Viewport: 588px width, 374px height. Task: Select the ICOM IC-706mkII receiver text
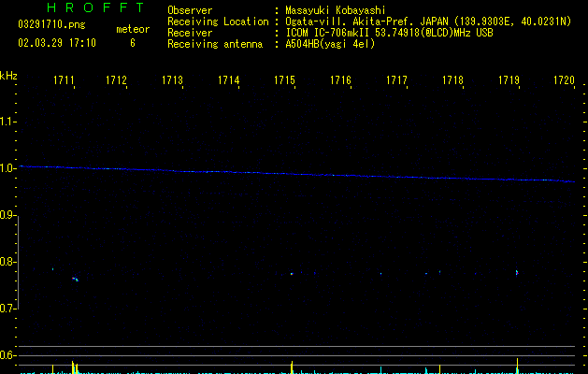[389, 33]
